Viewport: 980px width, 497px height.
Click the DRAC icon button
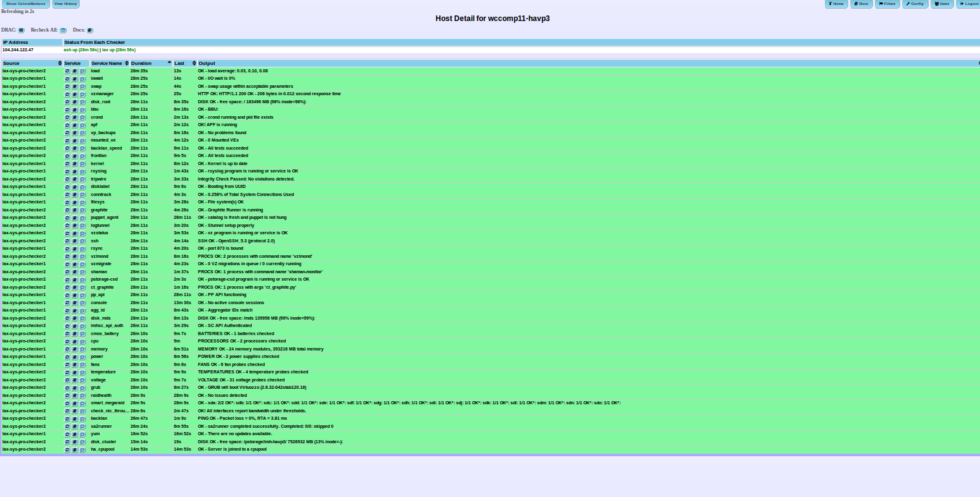21,30
